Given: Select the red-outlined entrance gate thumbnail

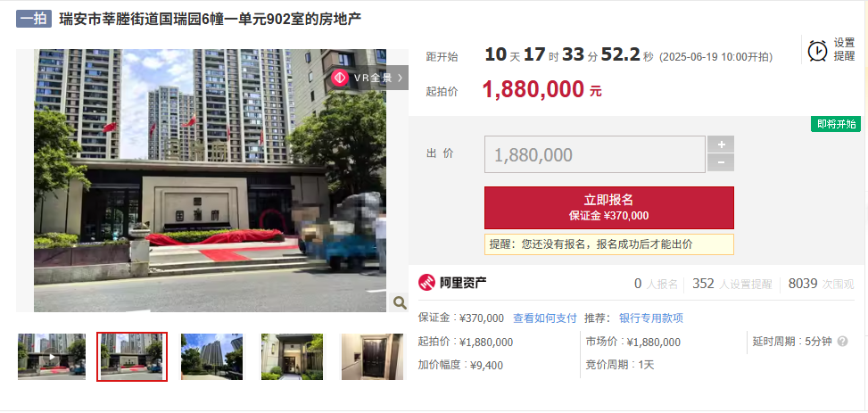Looking at the screenshot, I should point(132,357).
